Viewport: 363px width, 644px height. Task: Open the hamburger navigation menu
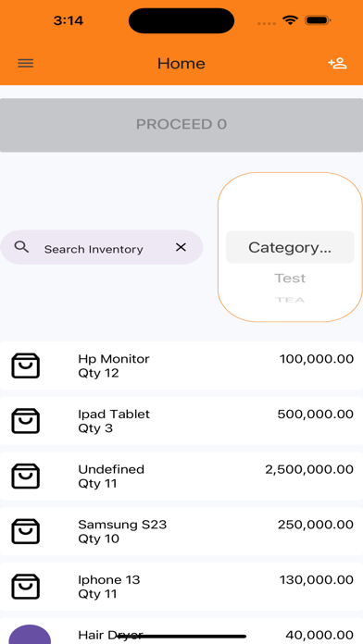click(x=26, y=63)
